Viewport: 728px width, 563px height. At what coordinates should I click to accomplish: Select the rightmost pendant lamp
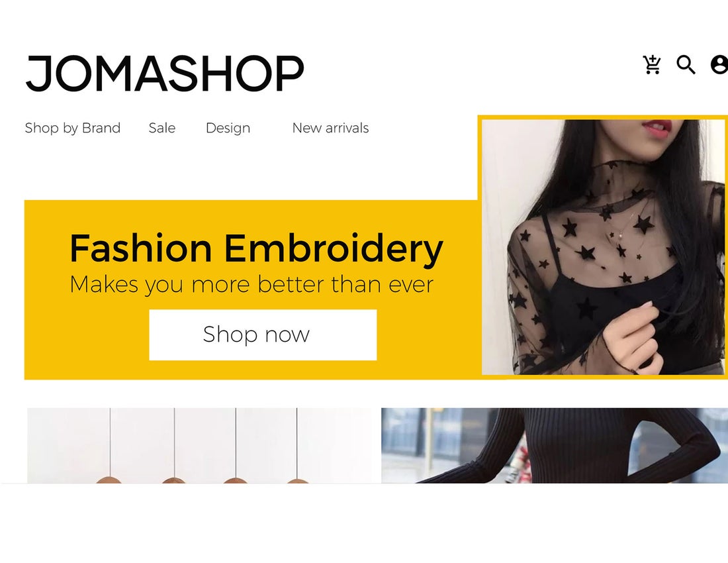[x=297, y=480]
